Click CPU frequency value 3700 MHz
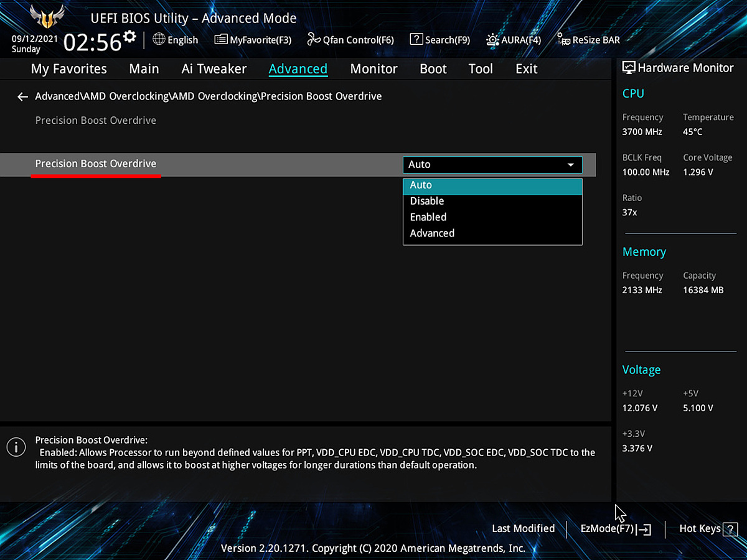This screenshot has height=560, width=747. [x=642, y=132]
